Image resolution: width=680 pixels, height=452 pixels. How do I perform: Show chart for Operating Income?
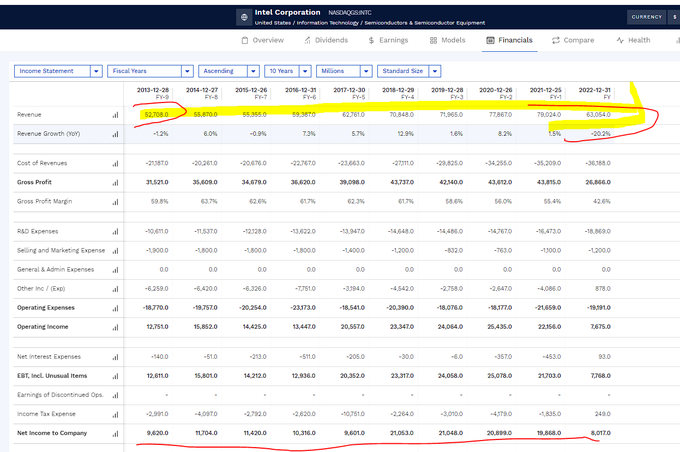tap(115, 326)
